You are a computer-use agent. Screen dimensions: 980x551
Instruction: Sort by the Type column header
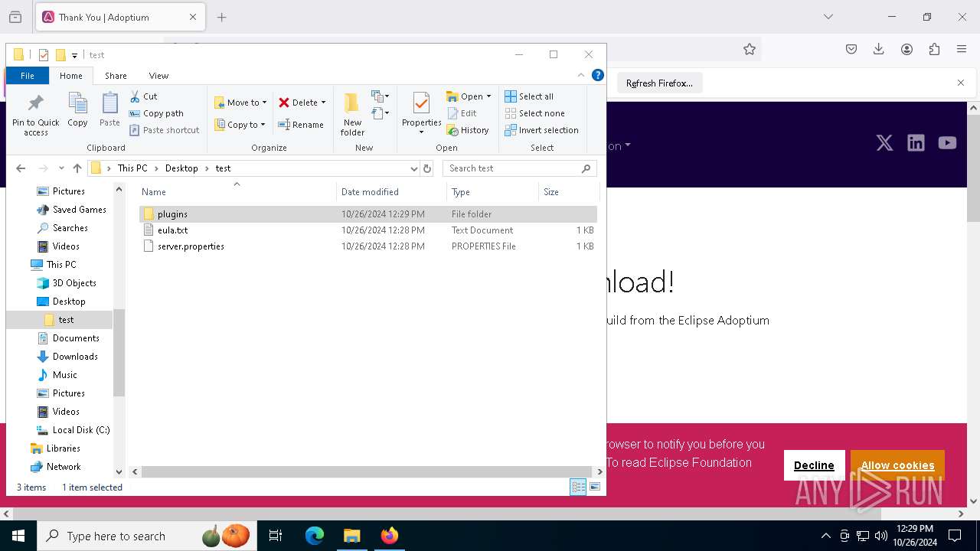(492, 192)
